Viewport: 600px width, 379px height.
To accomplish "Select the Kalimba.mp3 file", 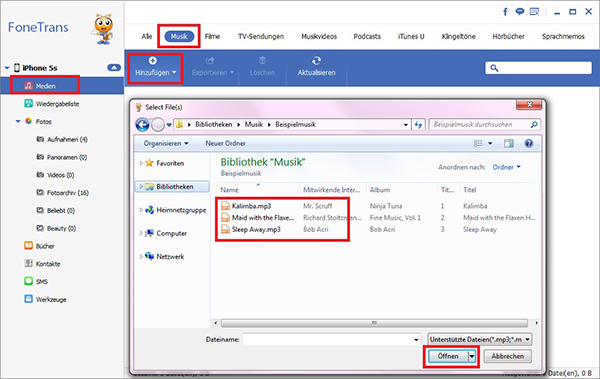I will pos(251,206).
